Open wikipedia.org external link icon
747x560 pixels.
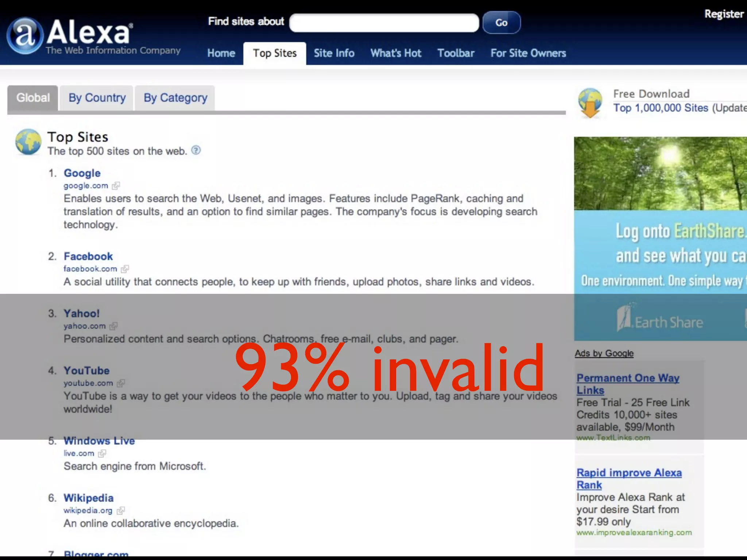click(121, 511)
